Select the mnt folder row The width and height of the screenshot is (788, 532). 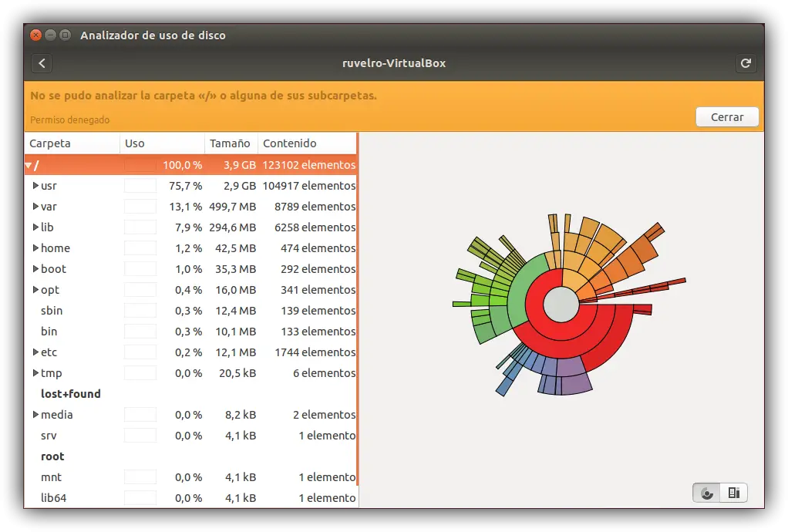pyautogui.click(x=190, y=477)
